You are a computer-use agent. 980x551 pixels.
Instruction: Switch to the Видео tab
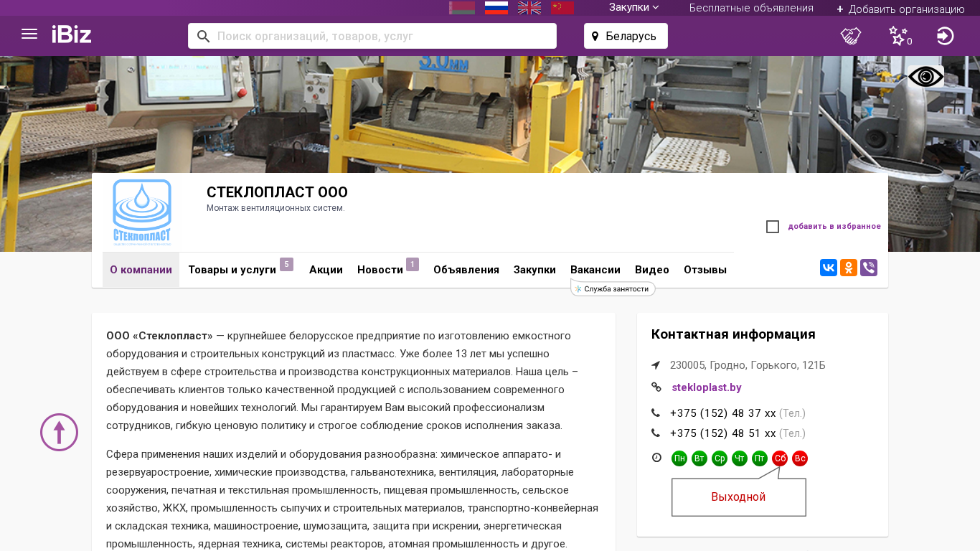652,270
